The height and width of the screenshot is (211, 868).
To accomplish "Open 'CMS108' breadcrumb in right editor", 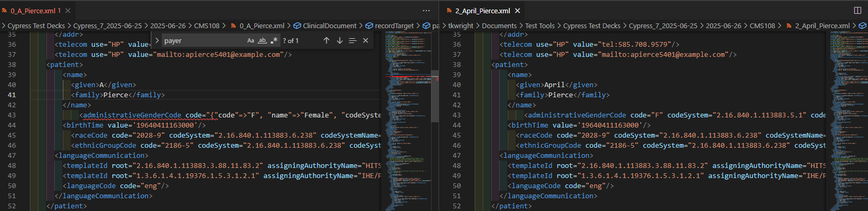I will click(762, 26).
